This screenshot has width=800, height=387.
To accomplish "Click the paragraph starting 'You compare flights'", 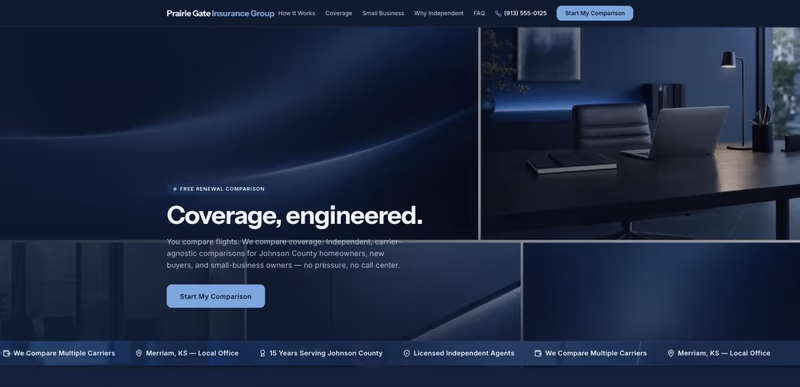I will [284, 253].
